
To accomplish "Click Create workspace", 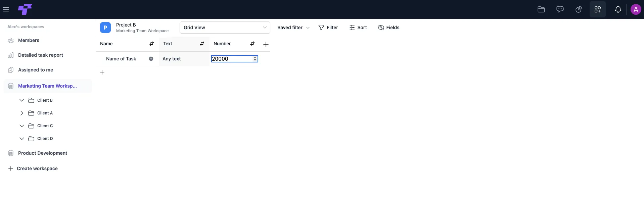I will pyautogui.click(x=33, y=168).
